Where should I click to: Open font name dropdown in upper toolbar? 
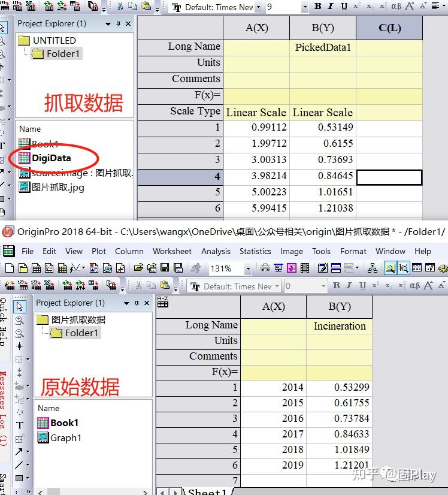258,7
